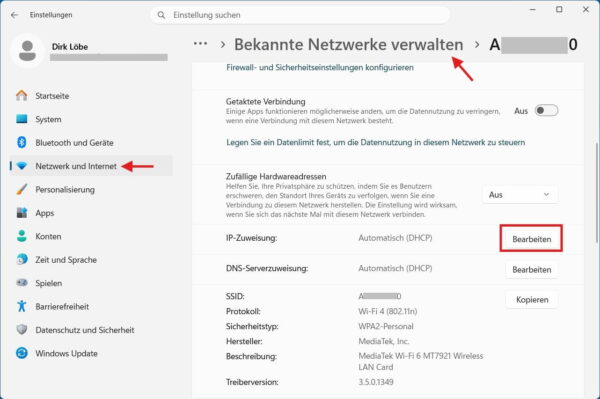Select Zeit und Sprache

(91, 259)
